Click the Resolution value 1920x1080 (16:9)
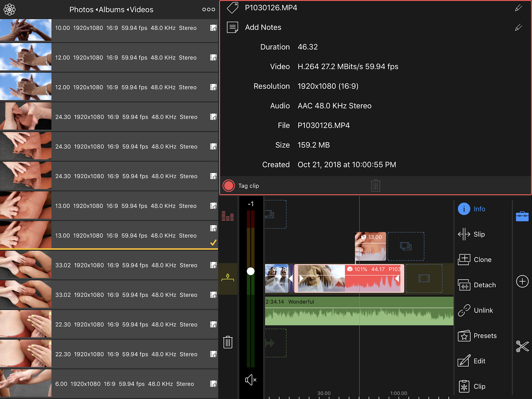The width and height of the screenshot is (532, 399). [328, 86]
